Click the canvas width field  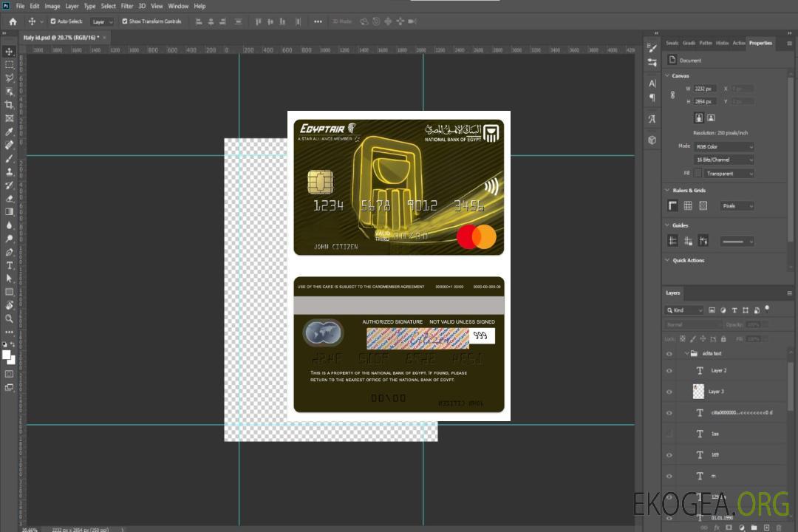(x=705, y=89)
